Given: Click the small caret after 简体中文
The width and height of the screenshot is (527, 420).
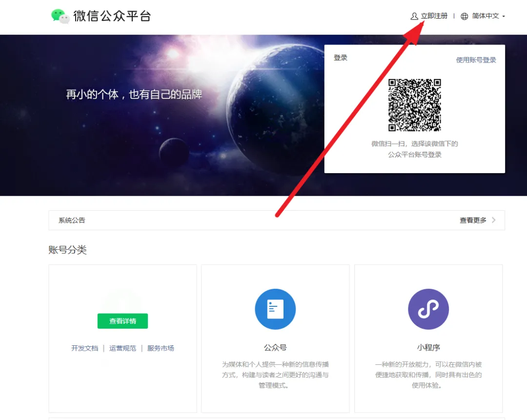Looking at the screenshot, I should tap(504, 17).
